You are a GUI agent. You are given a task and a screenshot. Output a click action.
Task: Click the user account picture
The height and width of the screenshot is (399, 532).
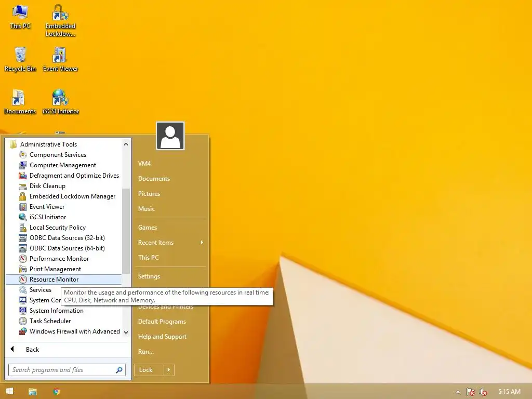(x=170, y=136)
